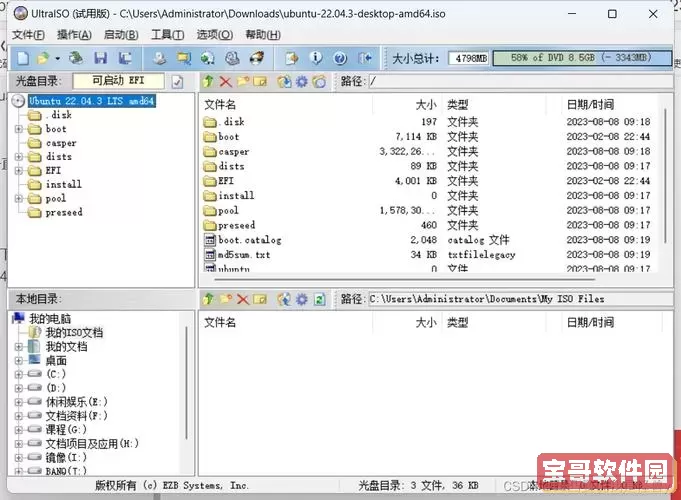Click the horizontal scrollbar under ISO file list

pos(403,280)
